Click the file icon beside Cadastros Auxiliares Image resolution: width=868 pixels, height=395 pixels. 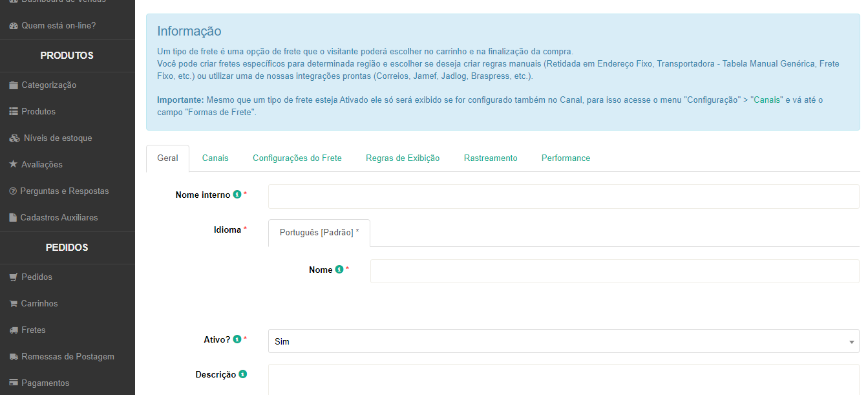coord(13,218)
